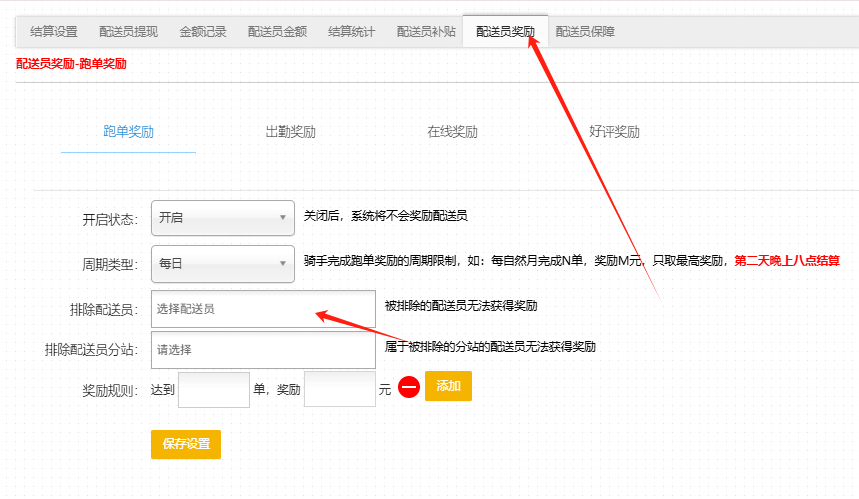Click the 奖励规则 label

[x=110, y=391]
